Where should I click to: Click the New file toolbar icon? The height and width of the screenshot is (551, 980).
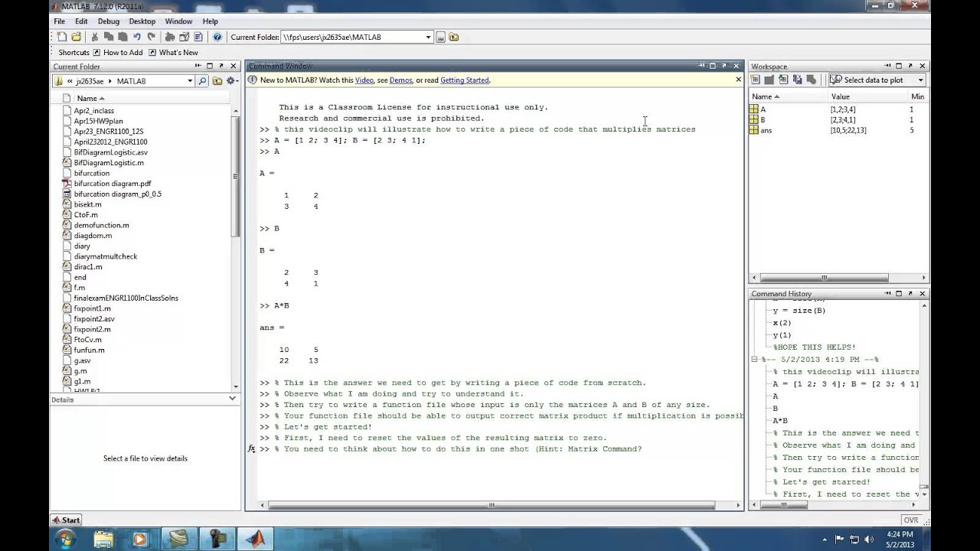tap(60, 37)
